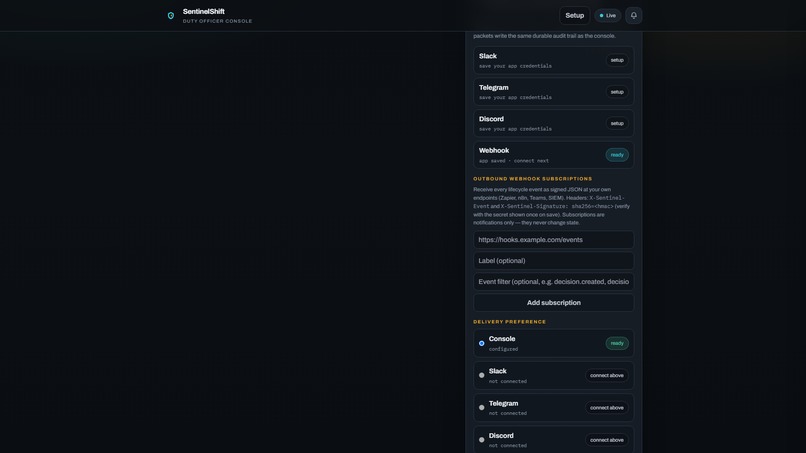Open the Setup button in header
Screen dimensions: 806x453
(574, 15)
